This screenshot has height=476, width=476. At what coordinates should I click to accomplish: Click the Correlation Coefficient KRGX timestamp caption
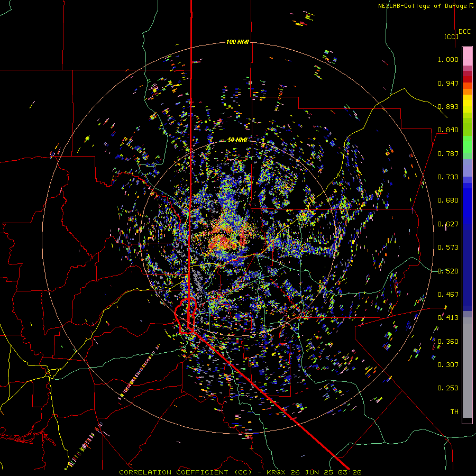coord(240,472)
